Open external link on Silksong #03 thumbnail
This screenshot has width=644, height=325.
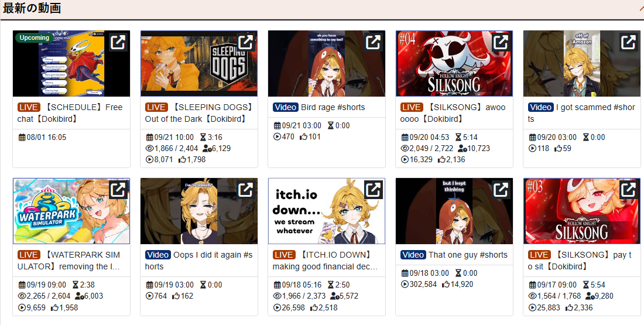(629, 190)
